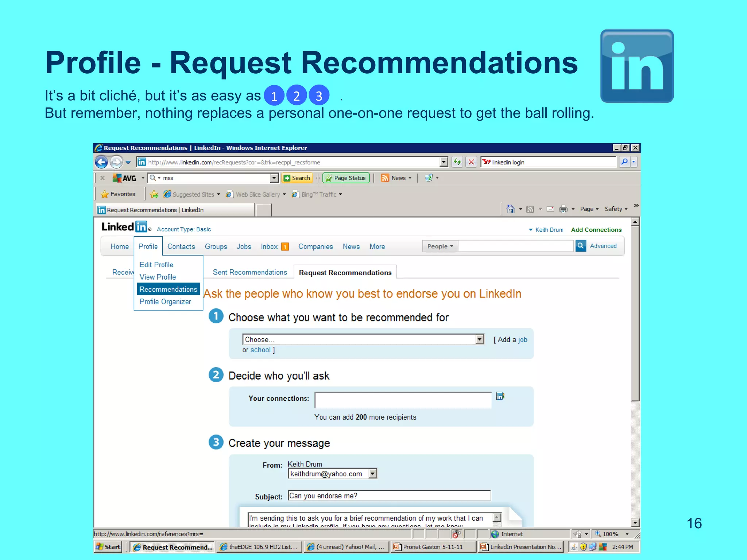This screenshot has height=560, width=747.
Task: Click the page vertical scrollbar thumb
Action: (x=635, y=313)
